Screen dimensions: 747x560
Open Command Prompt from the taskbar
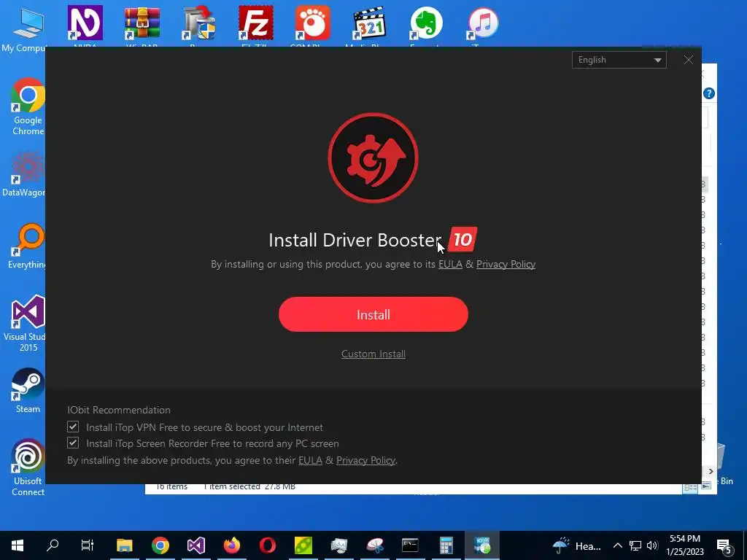[x=410, y=545]
